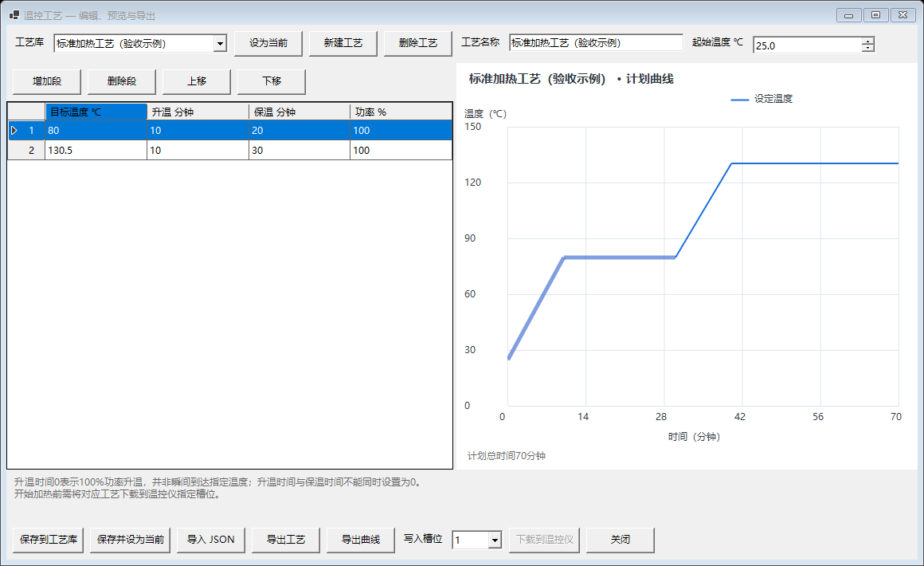Screen dimensions: 924x566
Task: Click the app icon in the title bar
Action: click(x=14, y=14)
